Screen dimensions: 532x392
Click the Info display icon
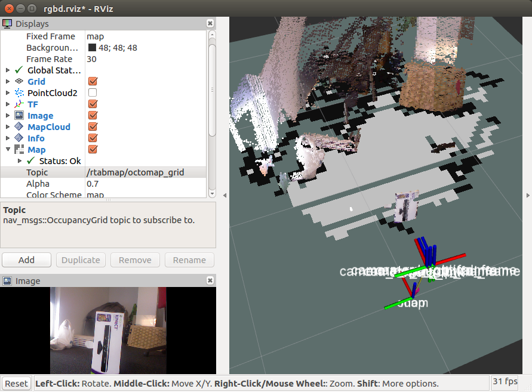tap(19, 138)
